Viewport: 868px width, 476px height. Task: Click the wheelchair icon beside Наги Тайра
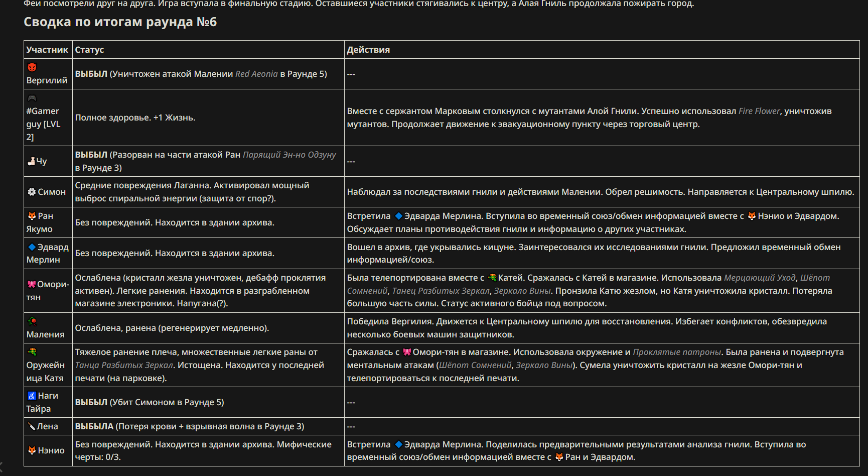[32, 396]
